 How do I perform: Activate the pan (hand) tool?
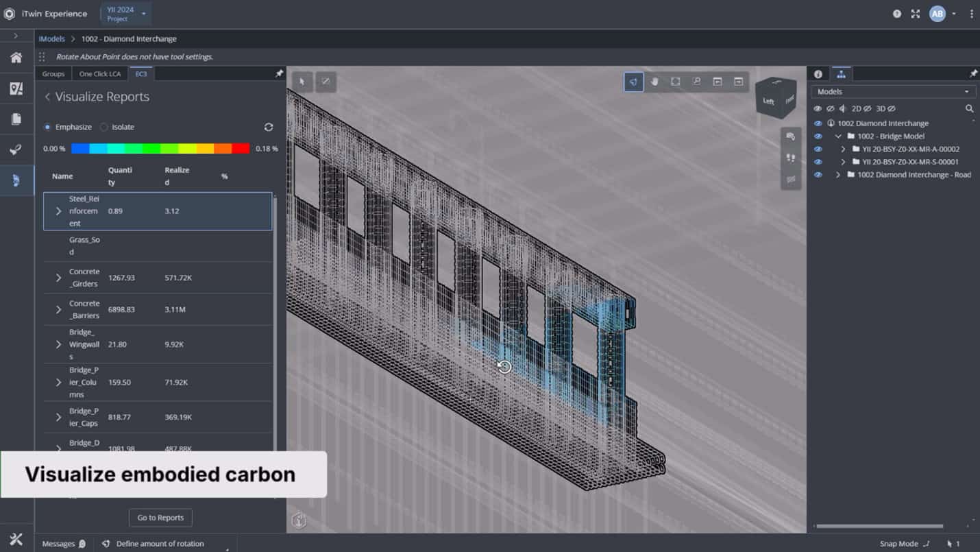pos(654,82)
